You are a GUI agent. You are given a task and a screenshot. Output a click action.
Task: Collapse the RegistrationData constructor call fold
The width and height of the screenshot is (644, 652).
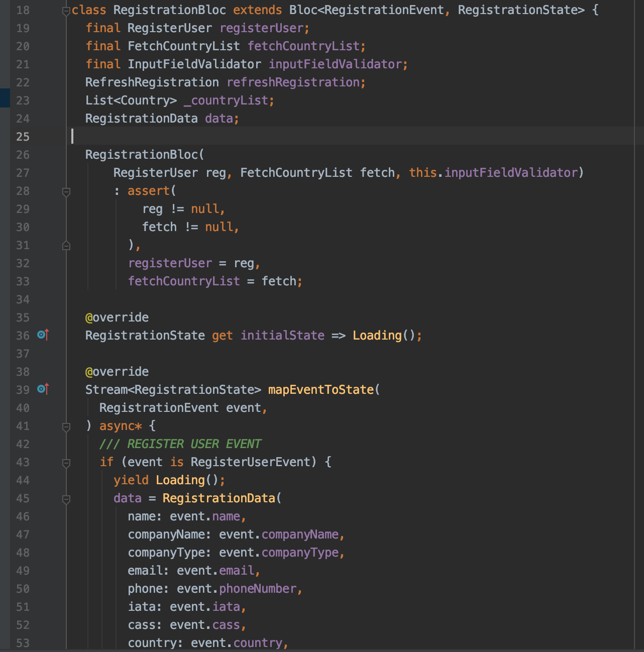pos(66,499)
